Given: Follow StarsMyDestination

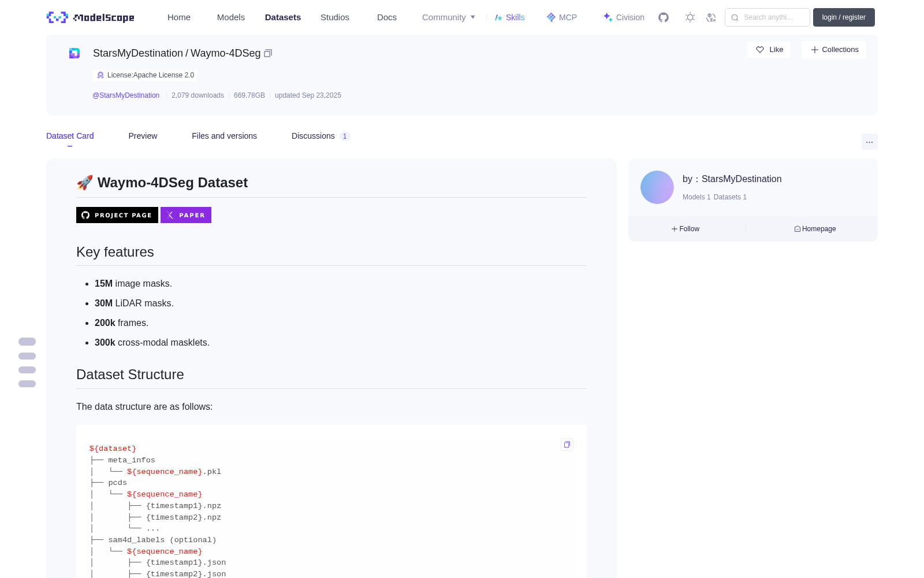Looking at the screenshot, I should [x=685, y=229].
